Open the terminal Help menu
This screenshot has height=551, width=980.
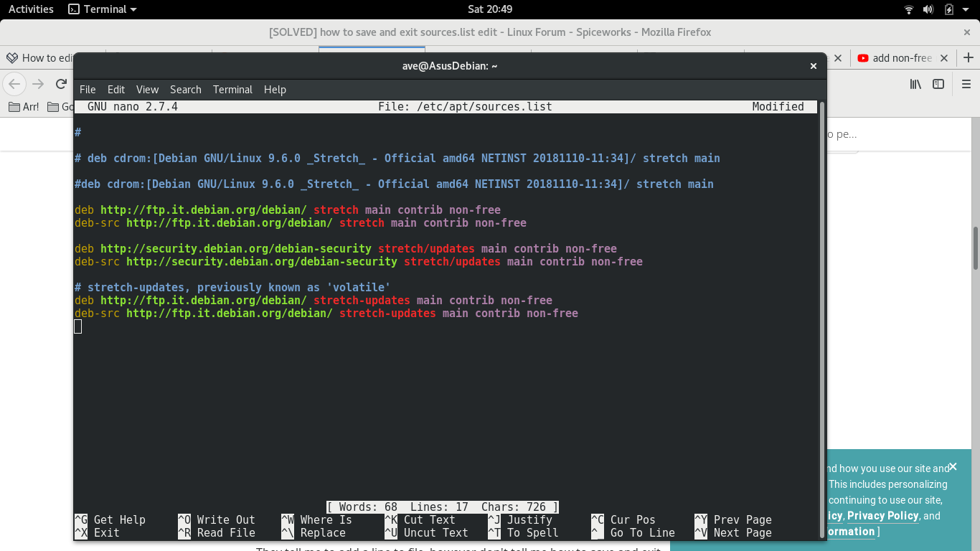coord(275,90)
